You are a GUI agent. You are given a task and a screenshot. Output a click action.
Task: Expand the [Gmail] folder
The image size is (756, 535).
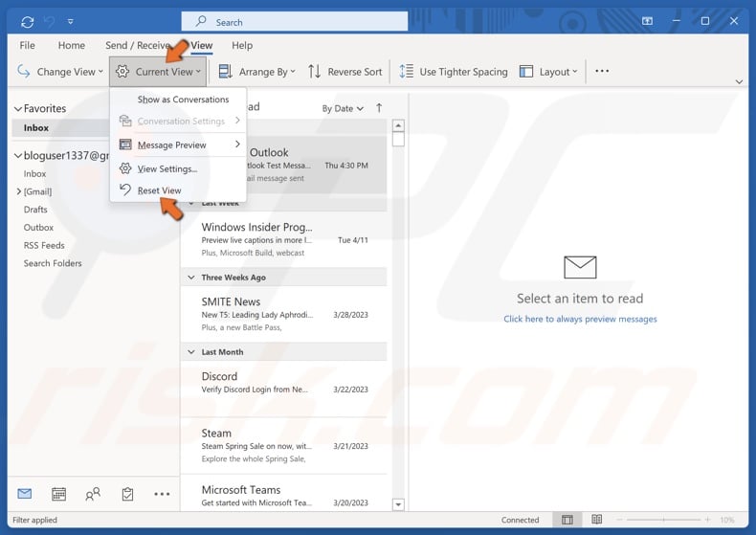click(18, 191)
